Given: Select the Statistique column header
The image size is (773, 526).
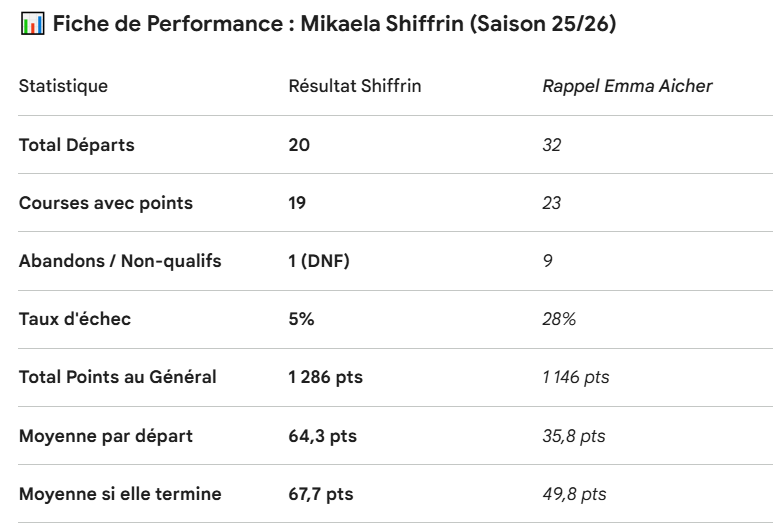Looking at the screenshot, I should (x=64, y=87).
